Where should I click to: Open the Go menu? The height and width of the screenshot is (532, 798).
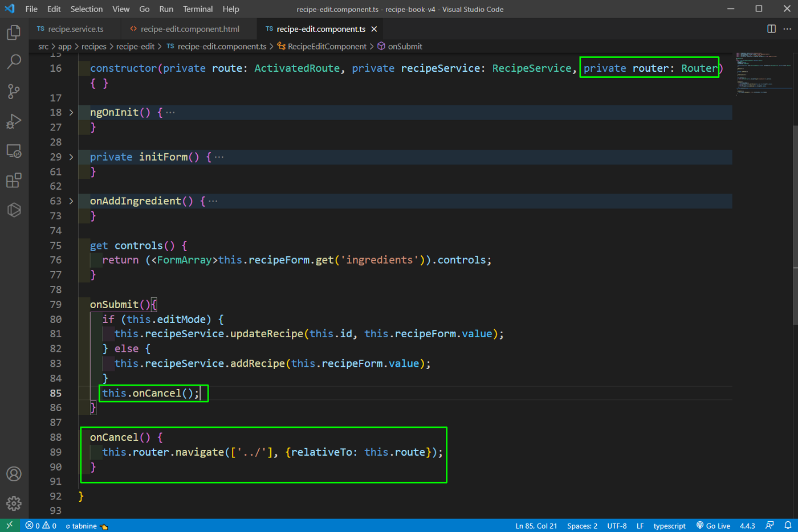pyautogui.click(x=145, y=9)
